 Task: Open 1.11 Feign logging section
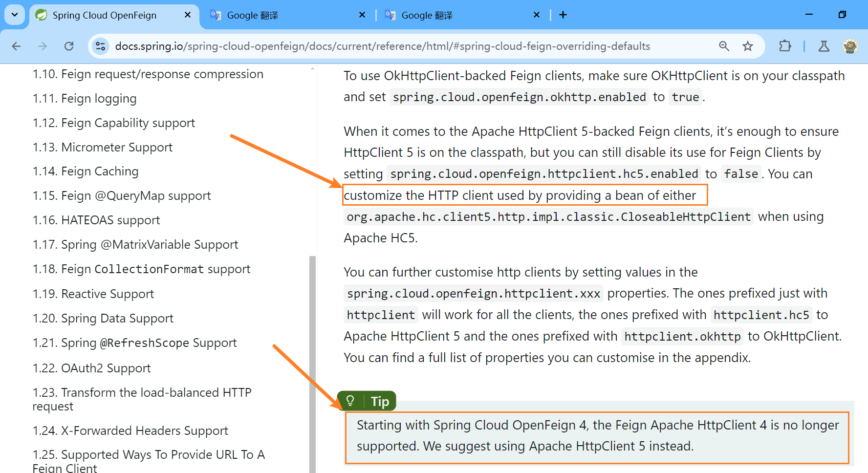85,99
